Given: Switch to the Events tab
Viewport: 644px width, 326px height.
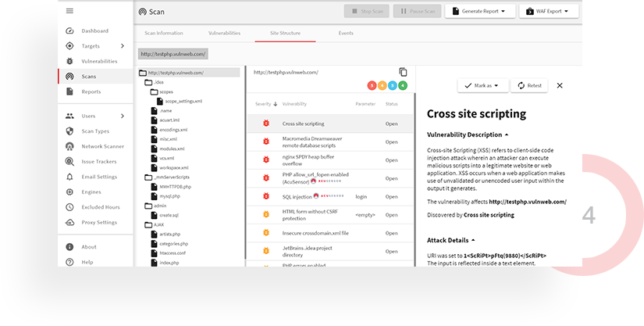Looking at the screenshot, I should point(346,33).
